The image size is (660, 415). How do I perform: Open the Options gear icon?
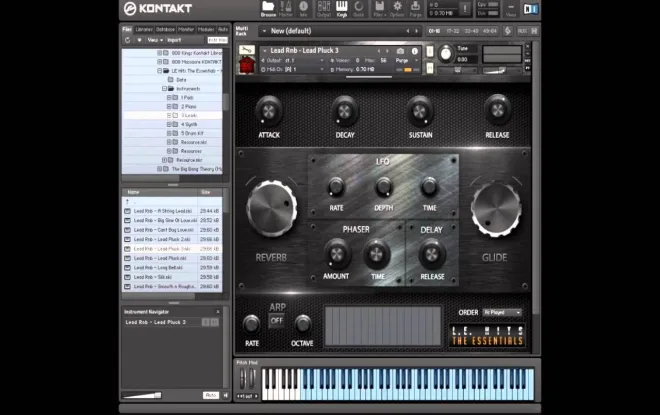point(397,9)
